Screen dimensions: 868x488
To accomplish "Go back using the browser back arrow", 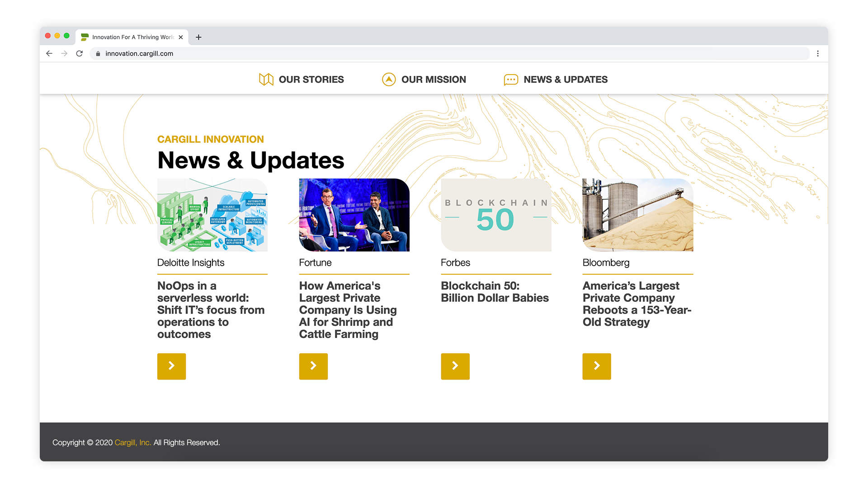I will [x=49, y=53].
